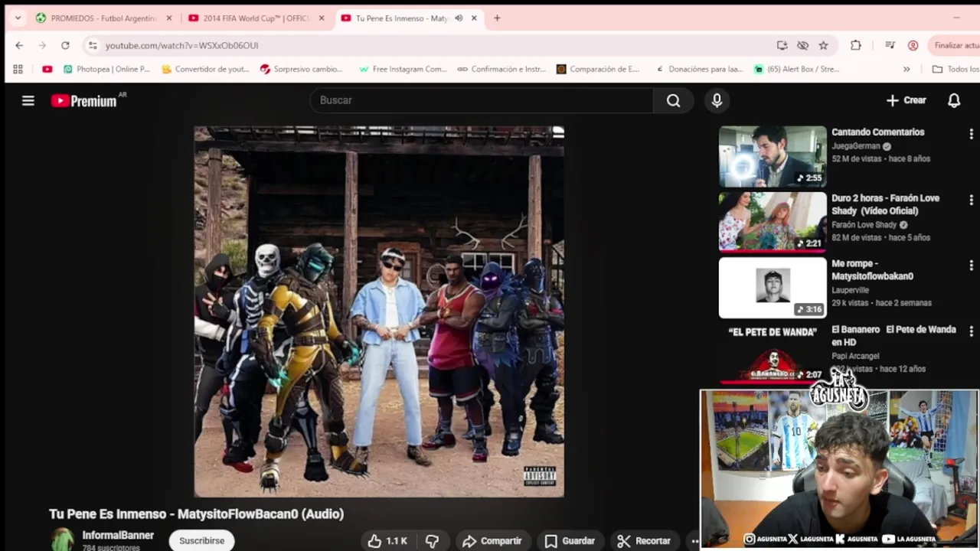Open options for Duro 2 horas video
Viewport: 980px width, 551px height.
[971, 200]
